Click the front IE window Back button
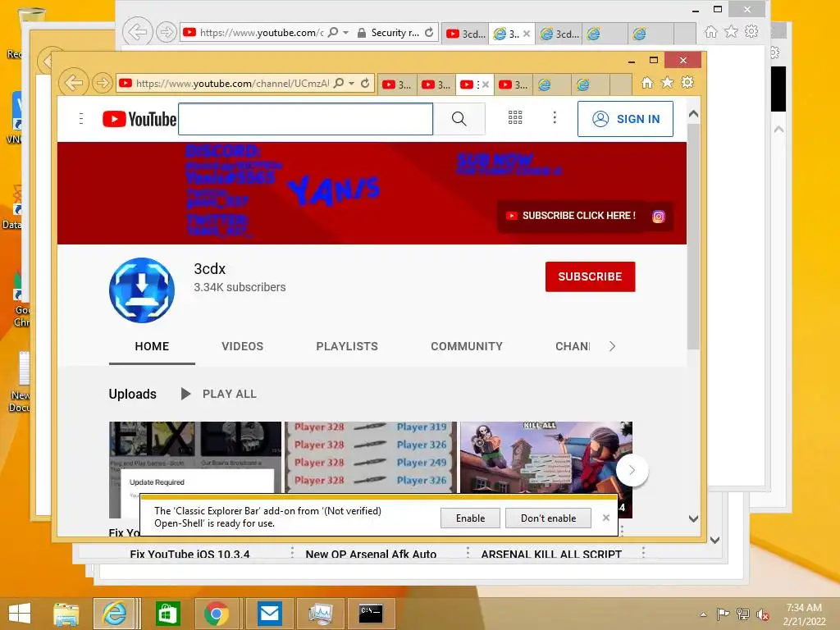 click(73, 83)
